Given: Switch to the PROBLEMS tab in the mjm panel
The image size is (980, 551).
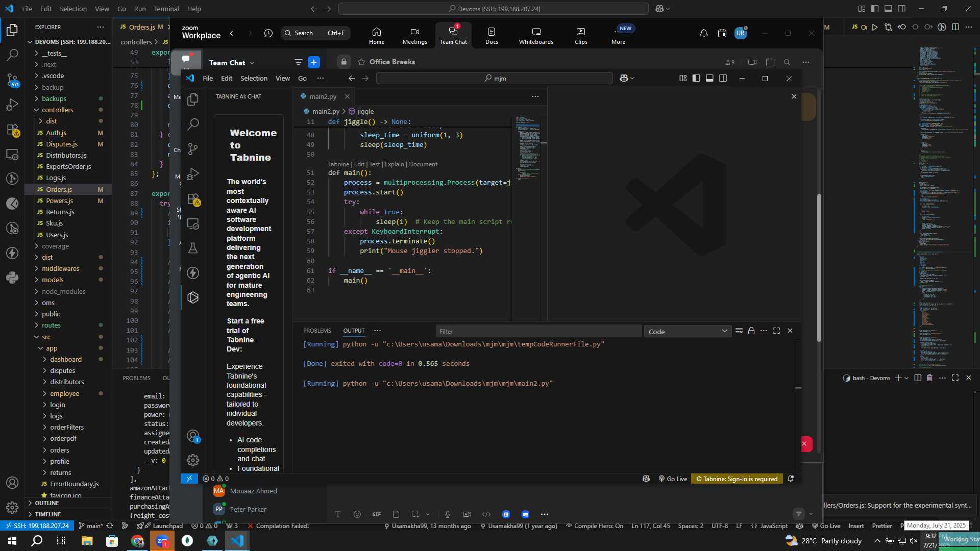Looking at the screenshot, I should pyautogui.click(x=317, y=331).
